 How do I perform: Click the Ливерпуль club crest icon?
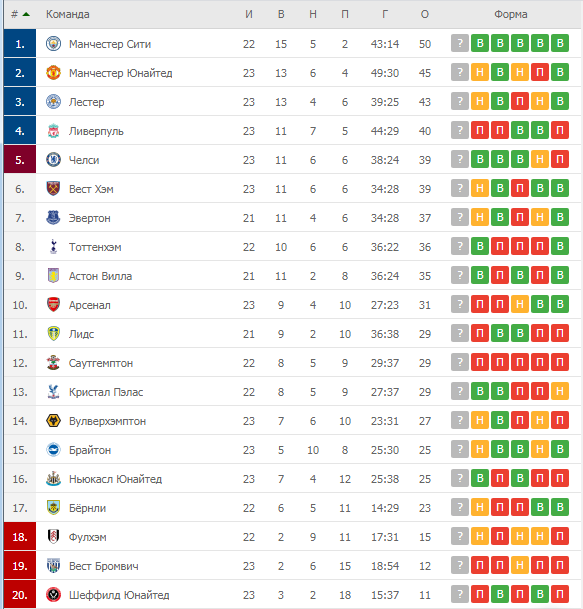[53, 131]
